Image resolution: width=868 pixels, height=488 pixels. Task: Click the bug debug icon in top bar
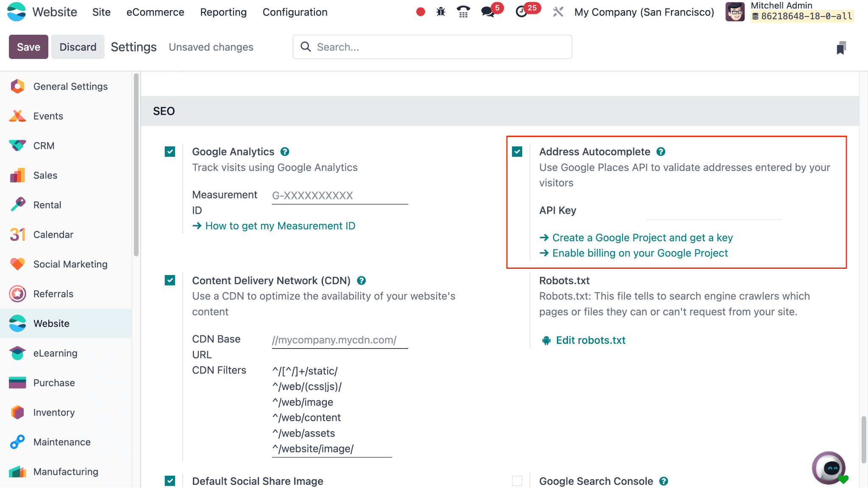pyautogui.click(x=441, y=12)
